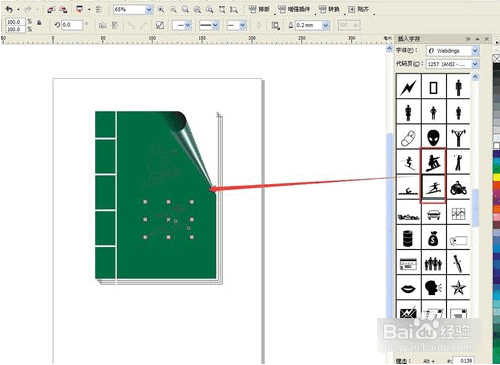Click the upper scale 100.0 percent field
The width and height of the screenshot is (500, 365).
(15, 22)
